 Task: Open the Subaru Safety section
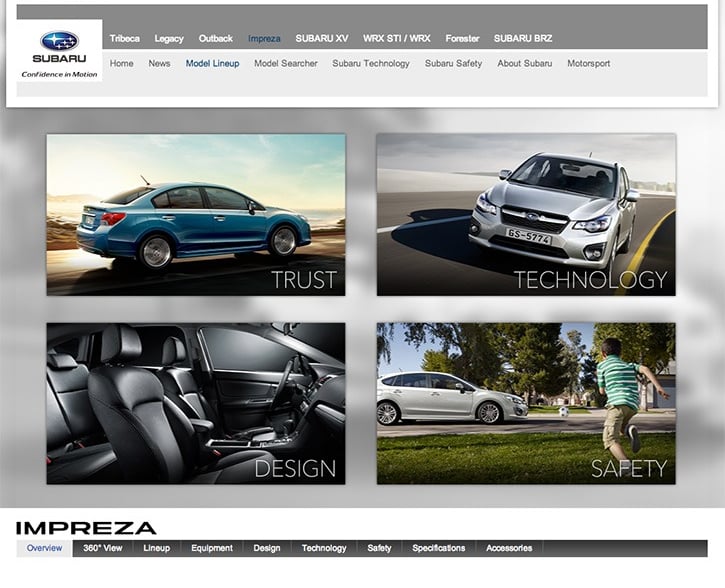pyautogui.click(x=454, y=63)
